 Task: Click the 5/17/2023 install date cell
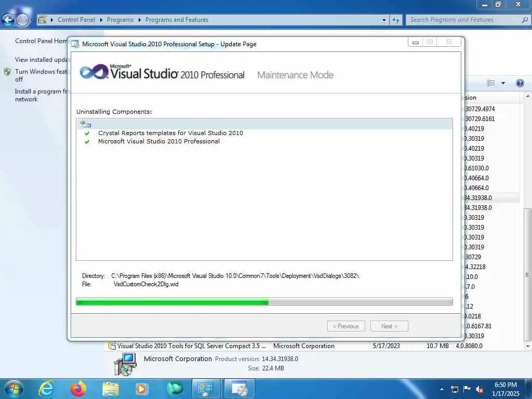tap(386, 345)
